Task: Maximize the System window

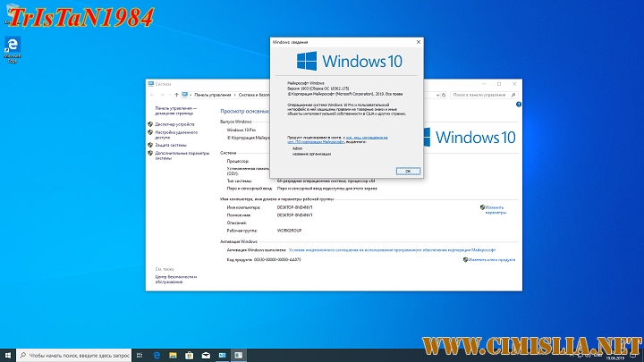Action: (x=499, y=84)
